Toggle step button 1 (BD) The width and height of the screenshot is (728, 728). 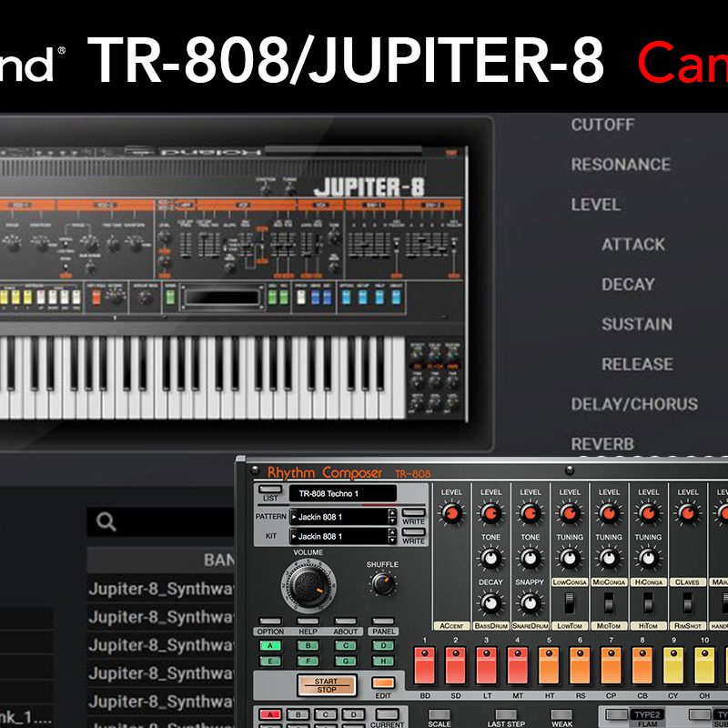(424, 666)
